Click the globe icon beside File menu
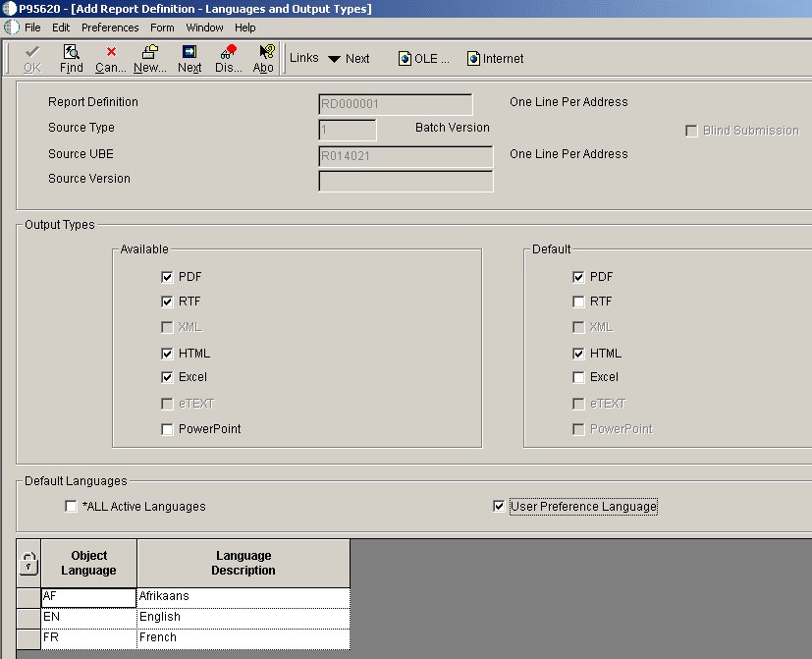 pyautogui.click(x=12, y=27)
